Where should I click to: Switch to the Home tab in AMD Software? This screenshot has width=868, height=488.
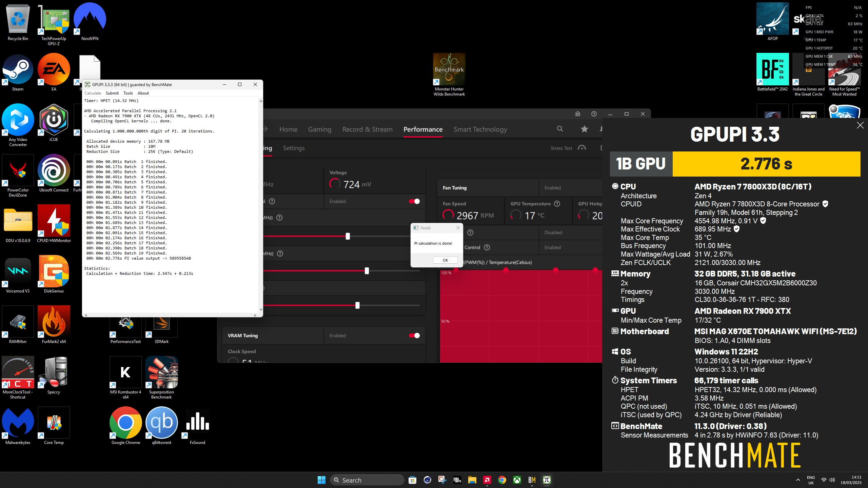click(x=288, y=129)
